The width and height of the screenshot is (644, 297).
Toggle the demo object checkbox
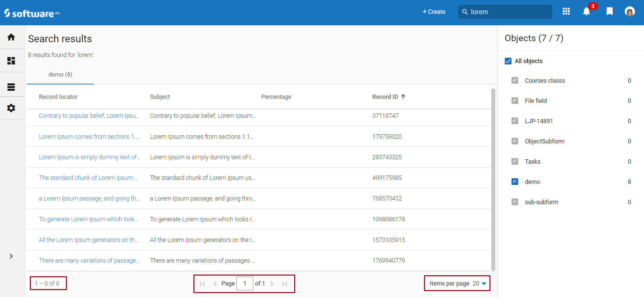[x=515, y=182]
